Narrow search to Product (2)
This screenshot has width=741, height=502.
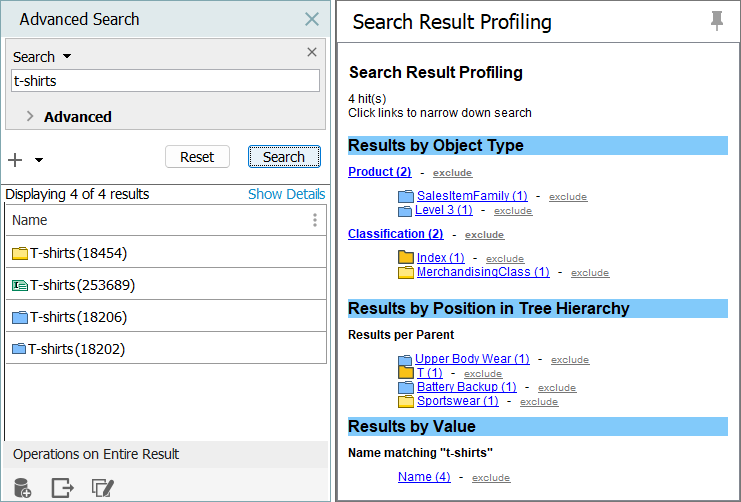tap(379, 172)
